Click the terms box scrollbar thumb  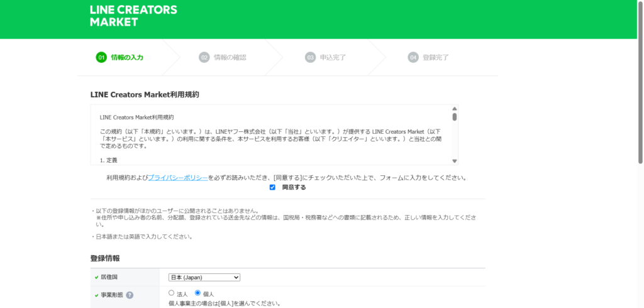455,117
